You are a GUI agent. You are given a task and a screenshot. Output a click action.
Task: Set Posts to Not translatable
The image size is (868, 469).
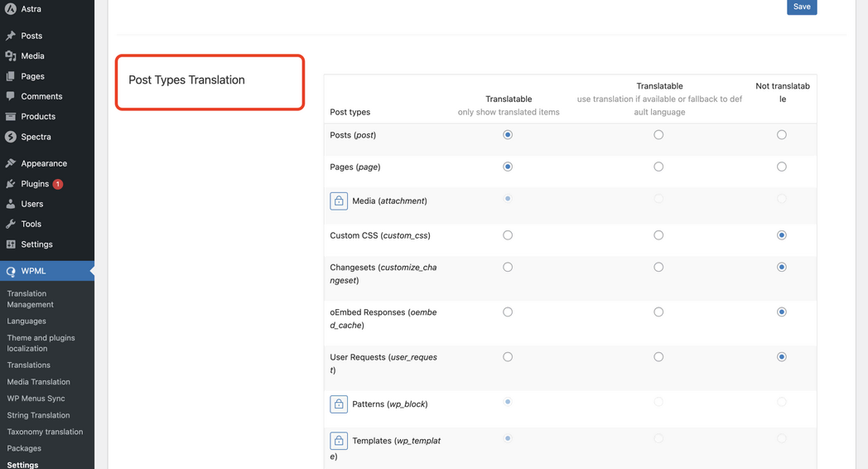(781, 135)
